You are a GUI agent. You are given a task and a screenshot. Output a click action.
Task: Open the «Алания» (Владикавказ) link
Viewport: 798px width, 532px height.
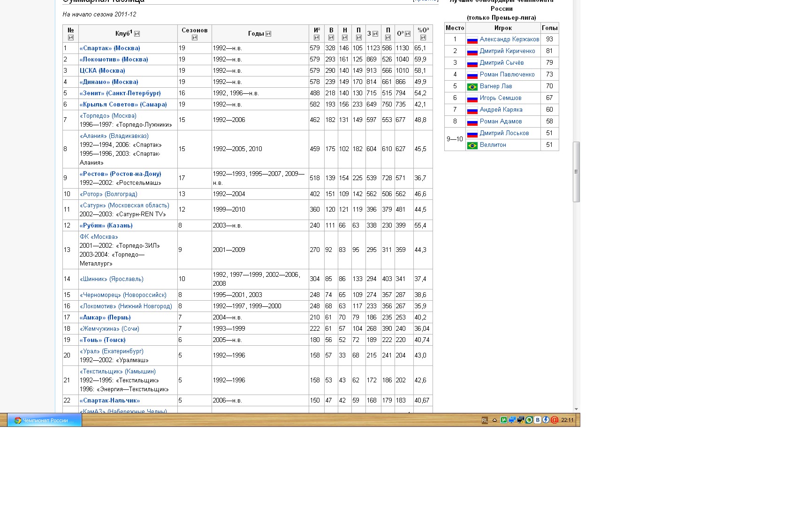pos(114,136)
